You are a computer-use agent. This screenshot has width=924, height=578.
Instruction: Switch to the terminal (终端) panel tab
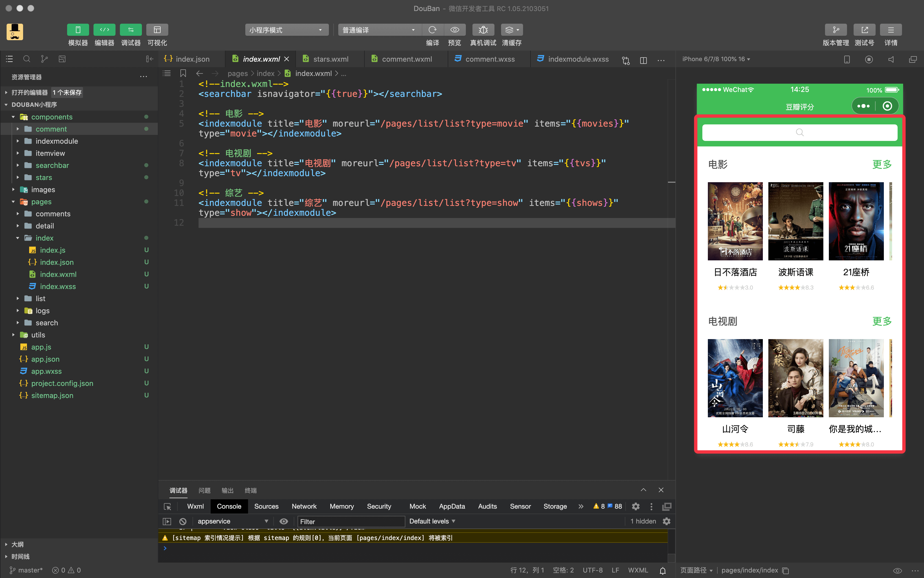251,490
